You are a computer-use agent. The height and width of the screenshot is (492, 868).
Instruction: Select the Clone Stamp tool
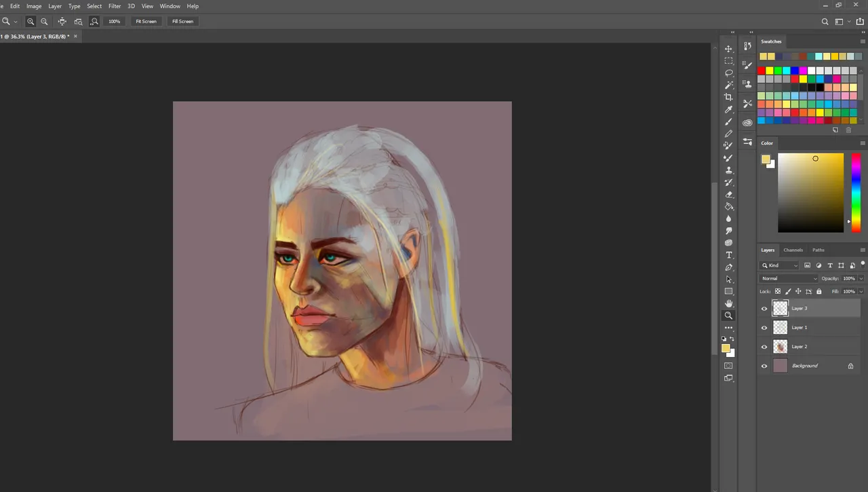click(729, 170)
